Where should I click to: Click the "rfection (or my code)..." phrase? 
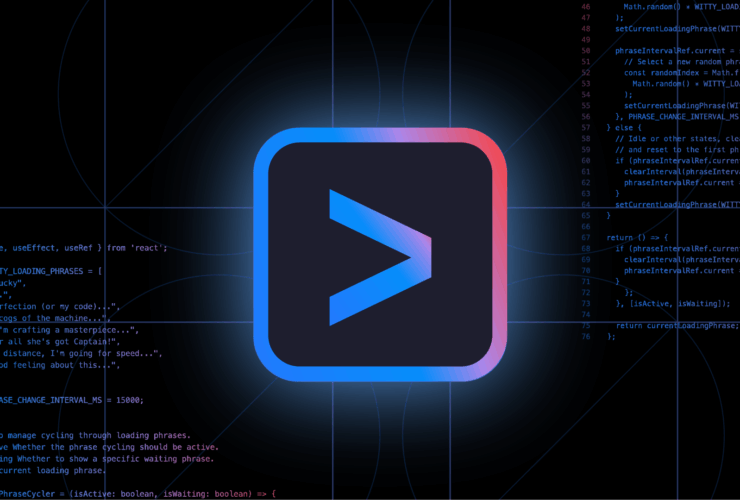[58, 306]
